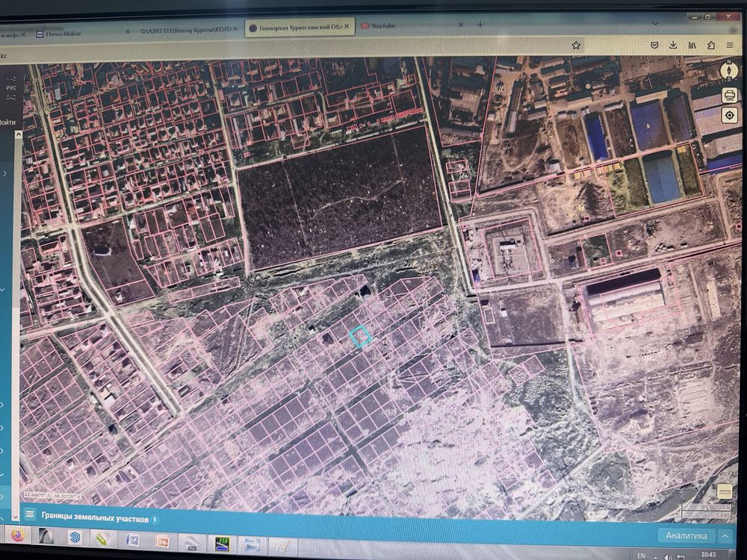Open the SketchUp icon in the taskbar
The width and height of the screenshot is (747, 560).
coord(75,538)
